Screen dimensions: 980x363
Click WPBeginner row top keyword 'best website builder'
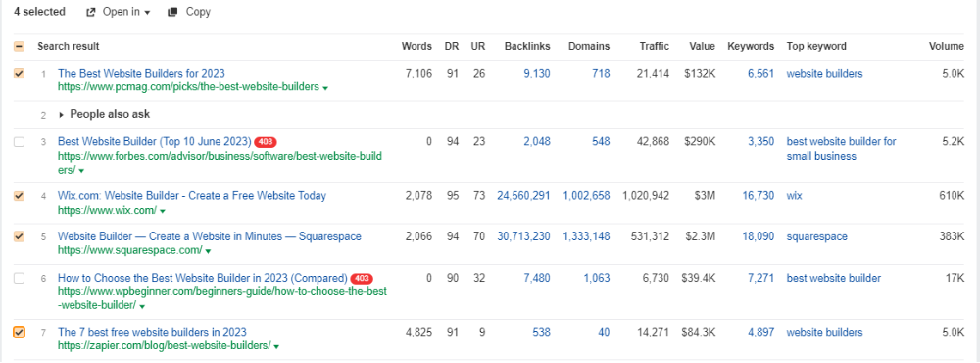tap(834, 278)
